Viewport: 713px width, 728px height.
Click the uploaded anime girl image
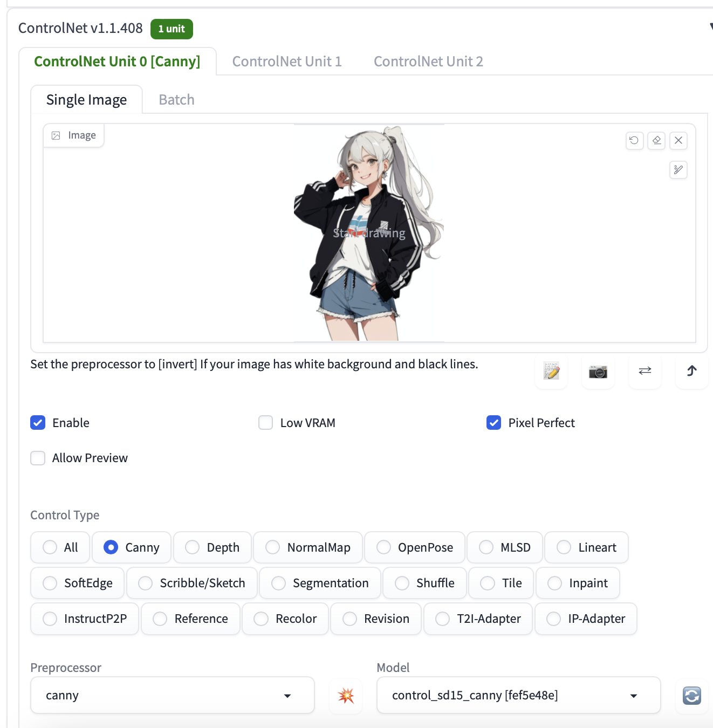[x=369, y=233]
